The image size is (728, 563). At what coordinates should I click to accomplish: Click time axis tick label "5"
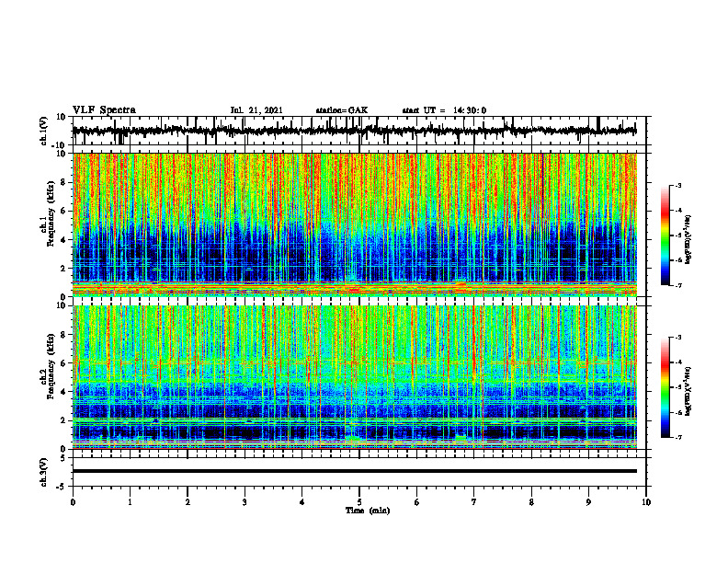click(x=359, y=502)
